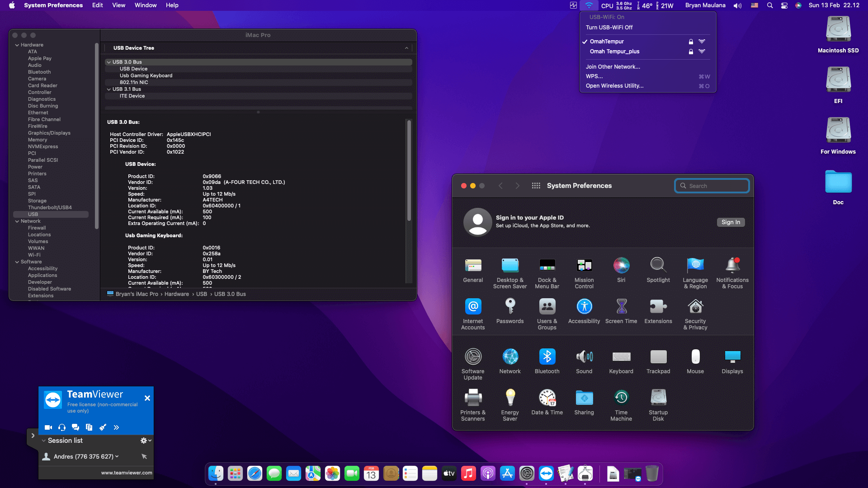
Task: Open Notifications & Focus preferences
Action: click(x=732, y=273)
